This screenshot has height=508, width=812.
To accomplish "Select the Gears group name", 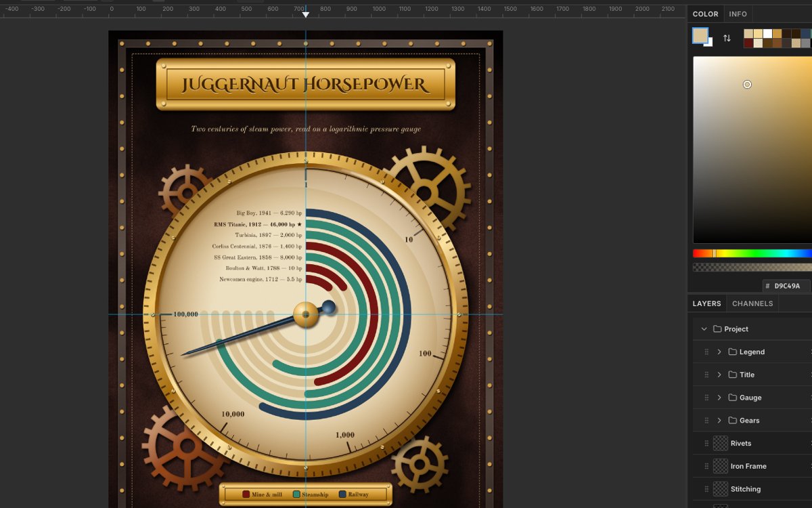I will tap(750, 421).
